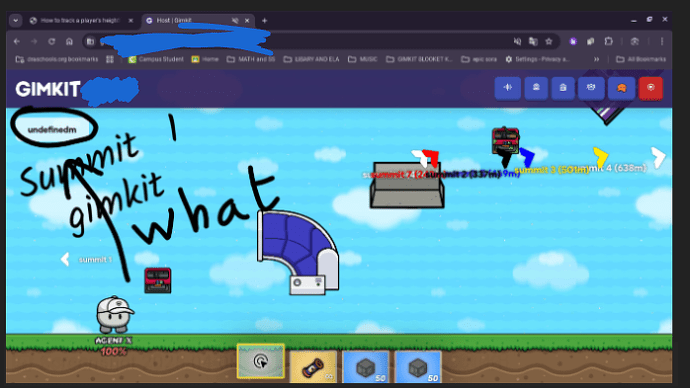Select the first gray block slot labeled 50
Screen dimensions: 690x388
(365, 366)
